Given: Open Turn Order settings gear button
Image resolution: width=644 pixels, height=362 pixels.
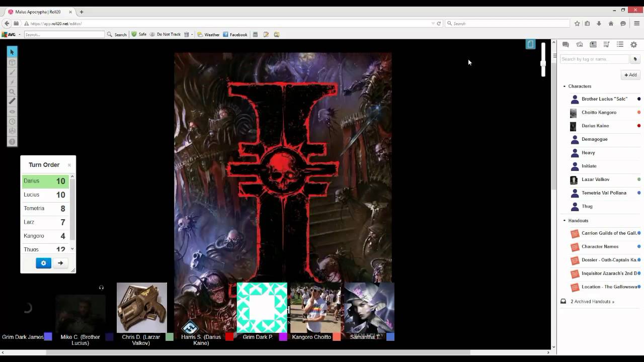Looking at the screenshot, I should click(44, 263).
